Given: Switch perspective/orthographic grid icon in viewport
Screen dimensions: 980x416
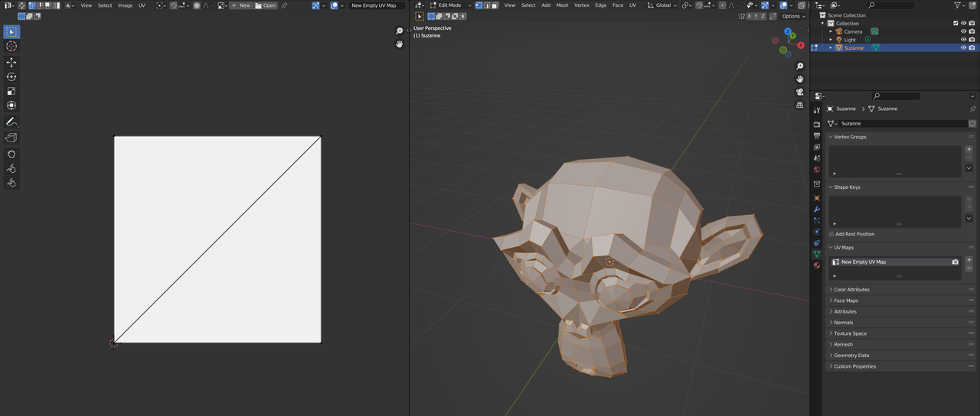Looking at the screenshot, I should point(800,106).
